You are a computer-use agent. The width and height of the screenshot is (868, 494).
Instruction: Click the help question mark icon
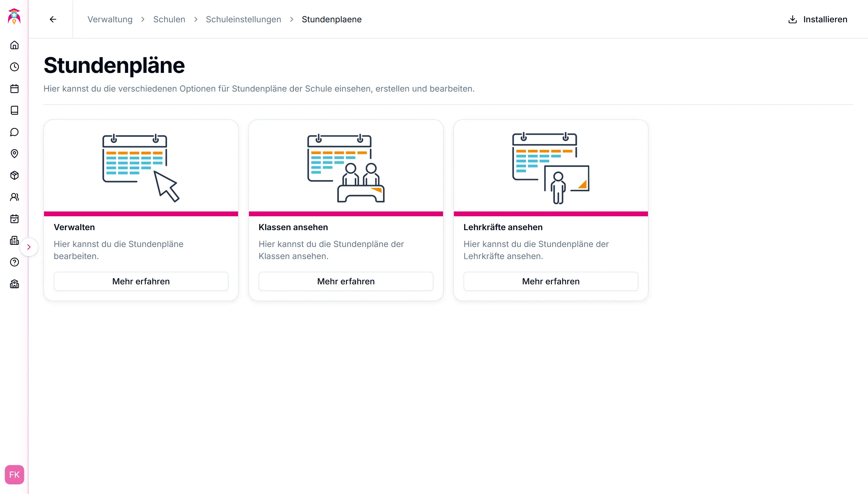click(x=14, y=262)
